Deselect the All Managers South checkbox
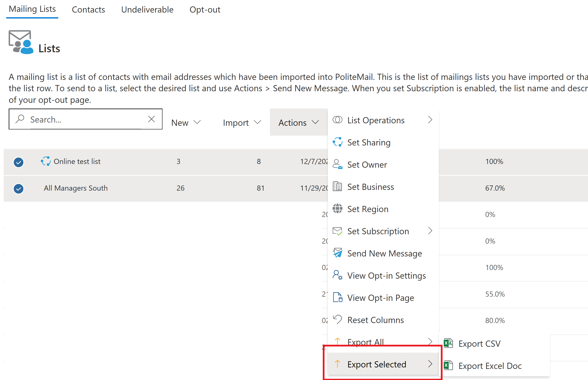 tap(19, 189)
